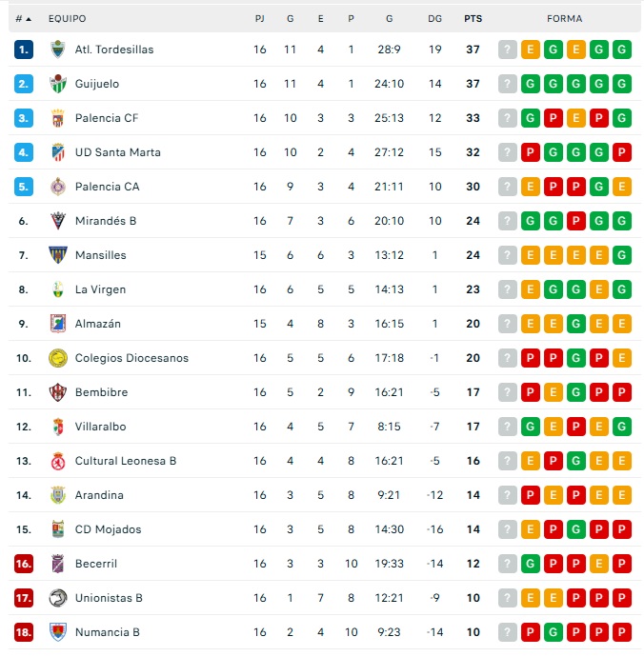Click Atl. Tordesillas' most recent green G badge
This screenshot has height=657, width=644.
(x=622, y=50)
